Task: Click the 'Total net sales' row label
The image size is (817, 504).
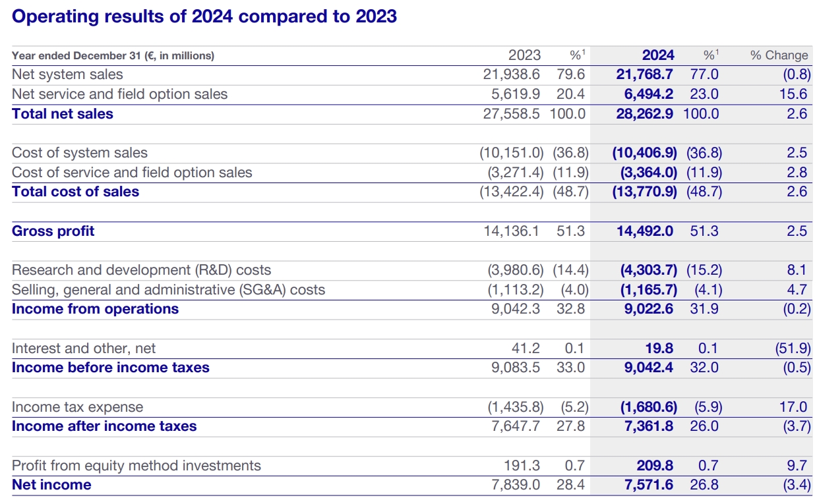Action: (63, 113)
